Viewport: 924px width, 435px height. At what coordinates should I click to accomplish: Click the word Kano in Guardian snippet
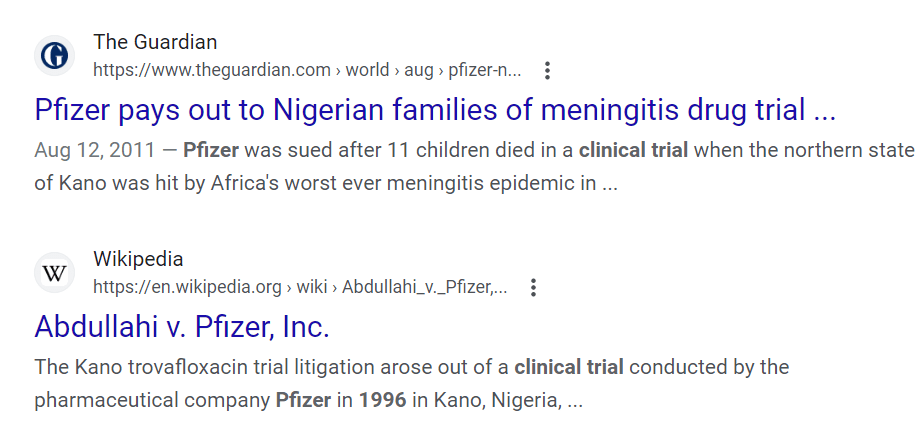coord(83,184)
